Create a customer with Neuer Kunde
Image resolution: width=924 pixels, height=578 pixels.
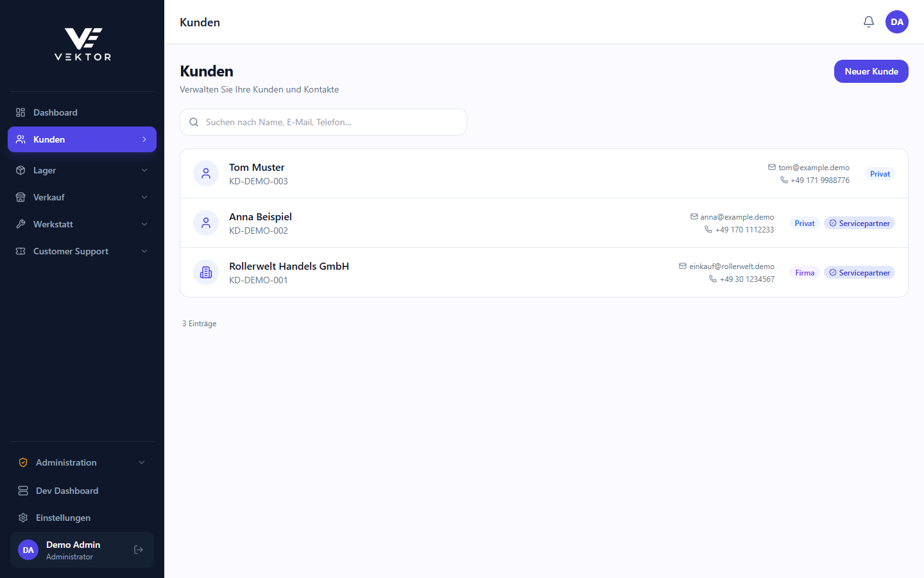[x=871, y=71]
